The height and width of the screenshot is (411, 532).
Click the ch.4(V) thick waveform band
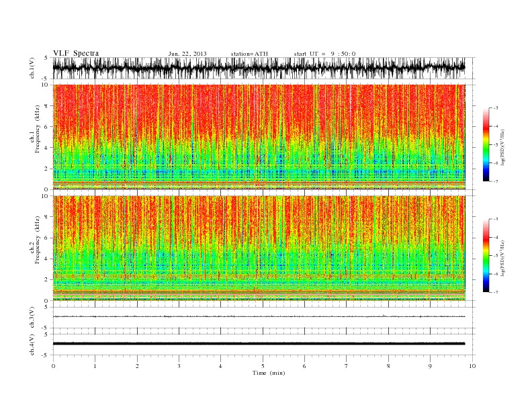click(x=259, y=344)
